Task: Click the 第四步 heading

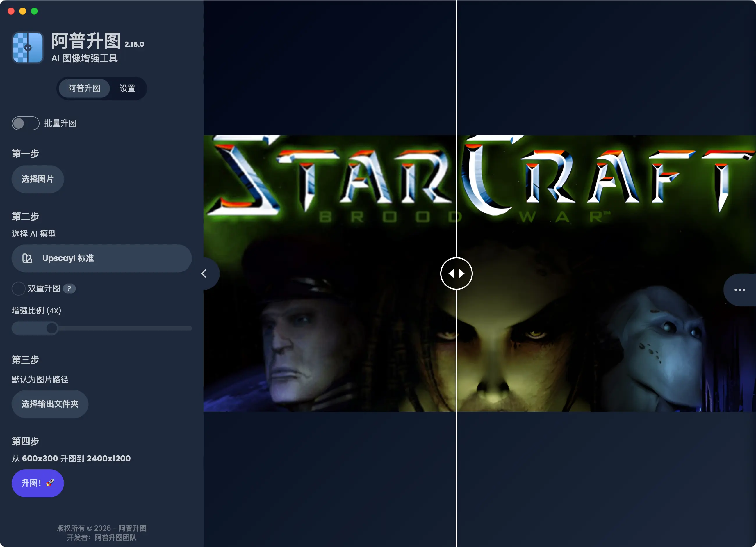Action: [26, 441]
